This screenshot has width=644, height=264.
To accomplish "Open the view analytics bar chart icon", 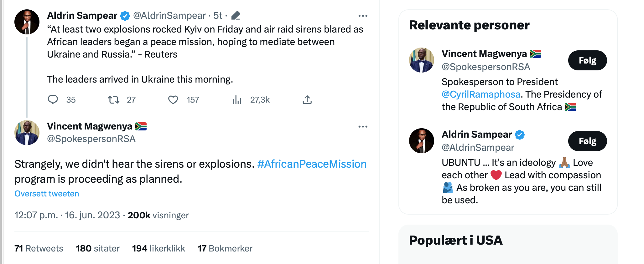I will coord(237,100).
